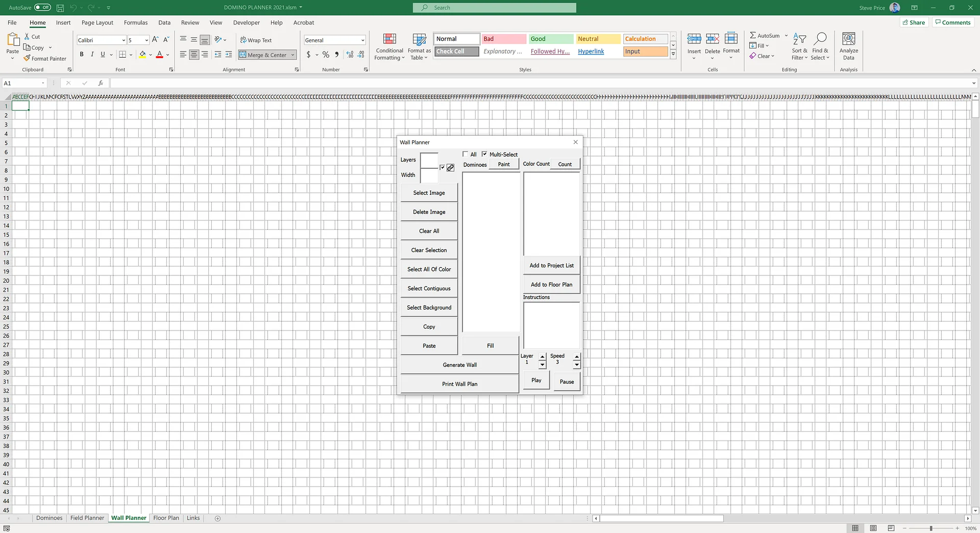
Task: Click the zoom slider handle
Action: tap(931, 528)
